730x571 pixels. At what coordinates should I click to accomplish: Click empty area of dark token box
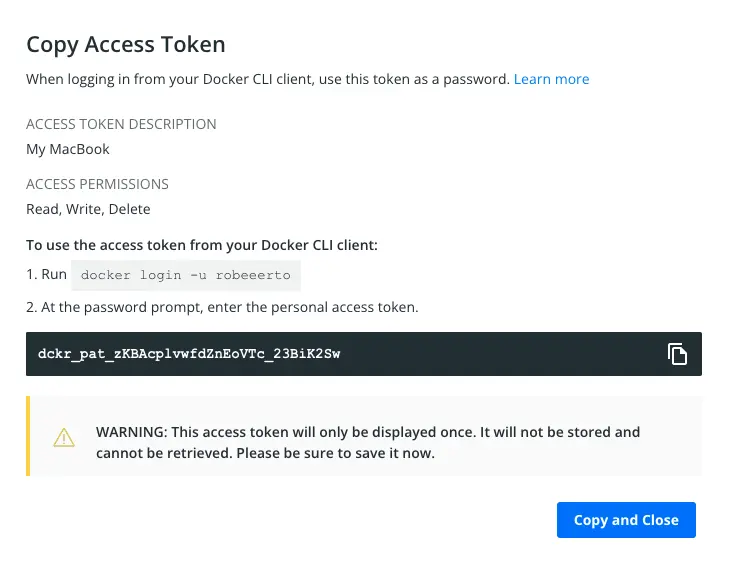point(500,354)
